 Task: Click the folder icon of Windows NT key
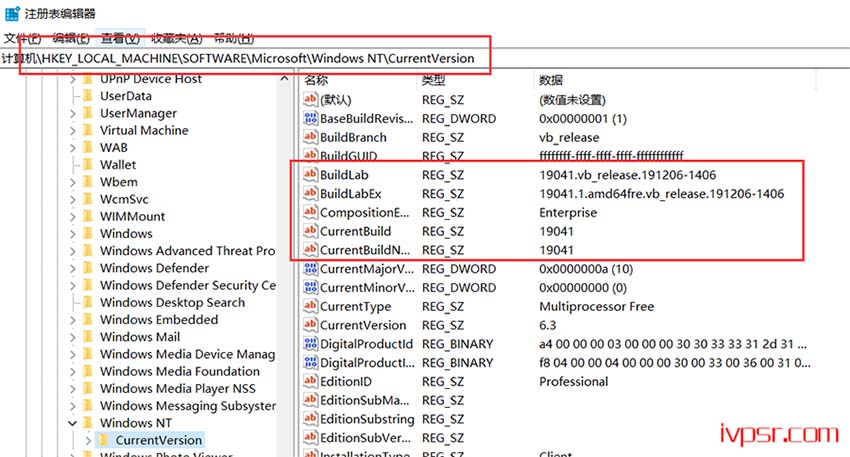coord(88,422)
